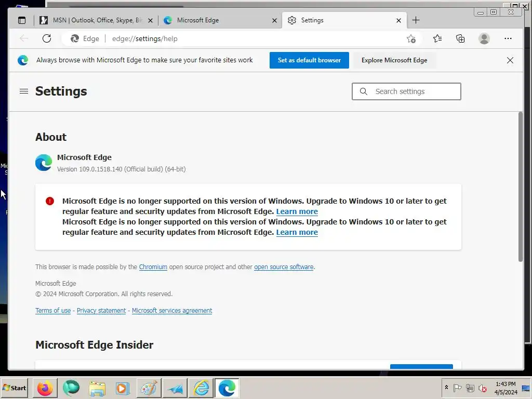Open the Chromium link
The image size is (532, 399).
point(153,267)
